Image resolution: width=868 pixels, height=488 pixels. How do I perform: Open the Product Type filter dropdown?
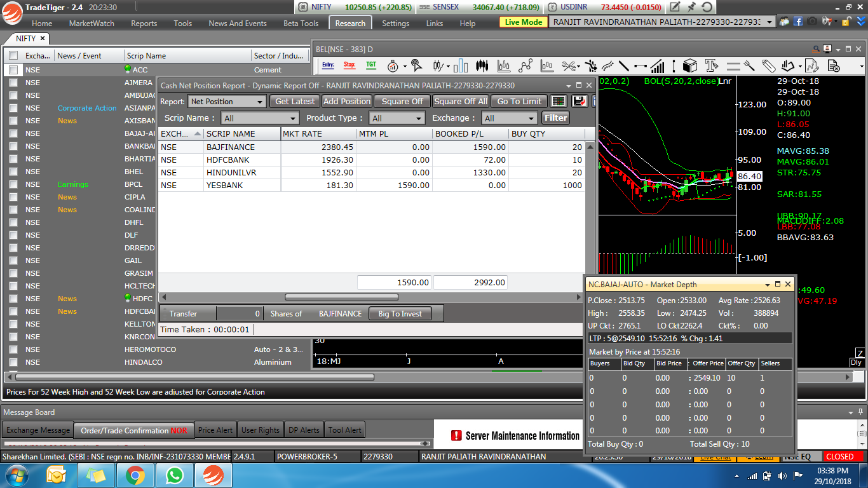click(x=397, y=118)
